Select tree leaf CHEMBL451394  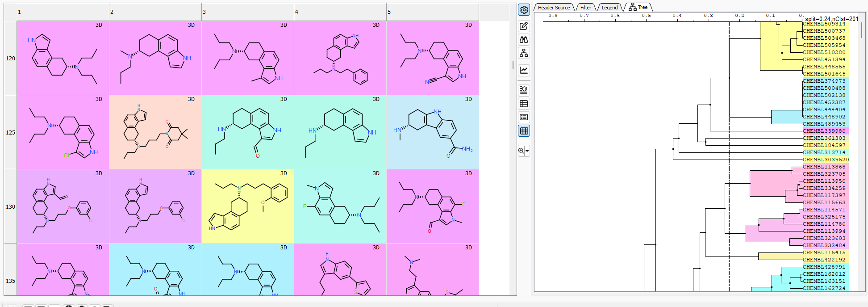coord(824,59)
